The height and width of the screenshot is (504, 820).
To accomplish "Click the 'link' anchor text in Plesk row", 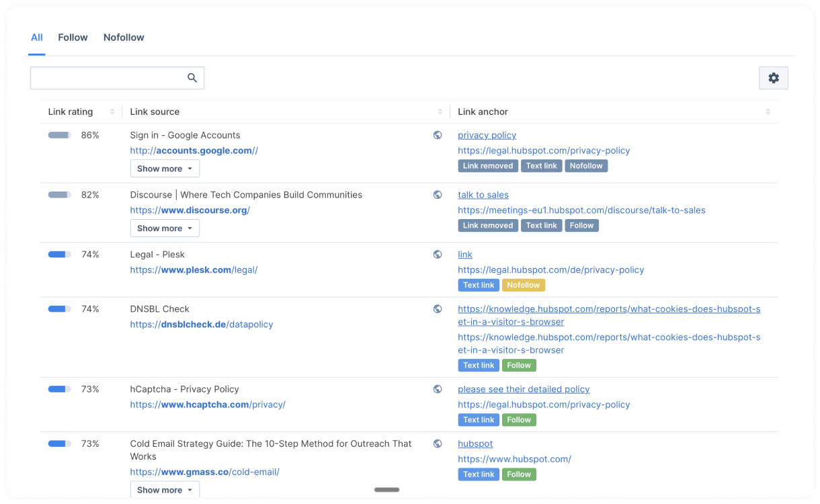I will tap(465, 255).
